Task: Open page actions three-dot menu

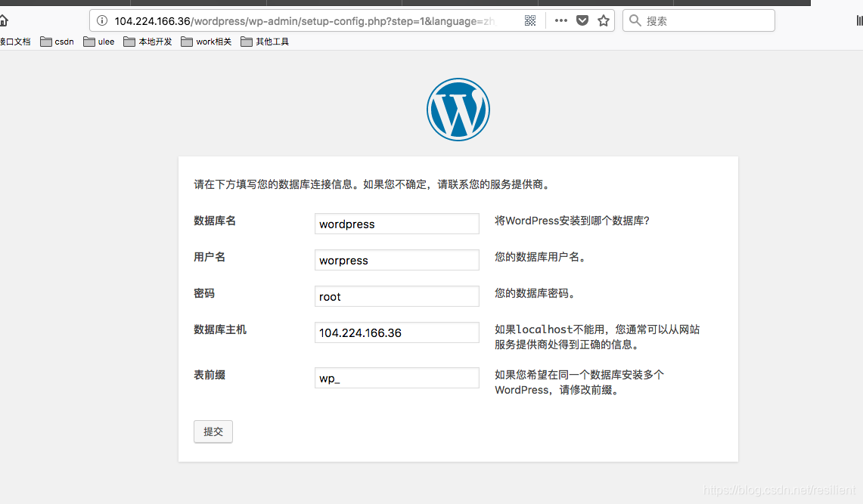Action: (x=561, y=20)
